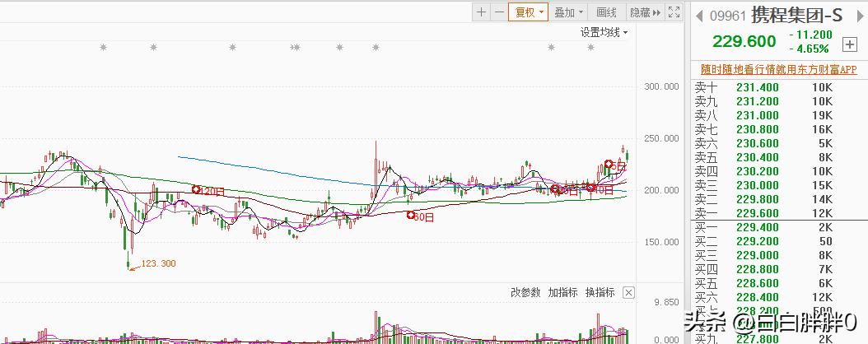868x344 pixels.
Task: Select the 卖二 row at 229.800
Action: 779,200
